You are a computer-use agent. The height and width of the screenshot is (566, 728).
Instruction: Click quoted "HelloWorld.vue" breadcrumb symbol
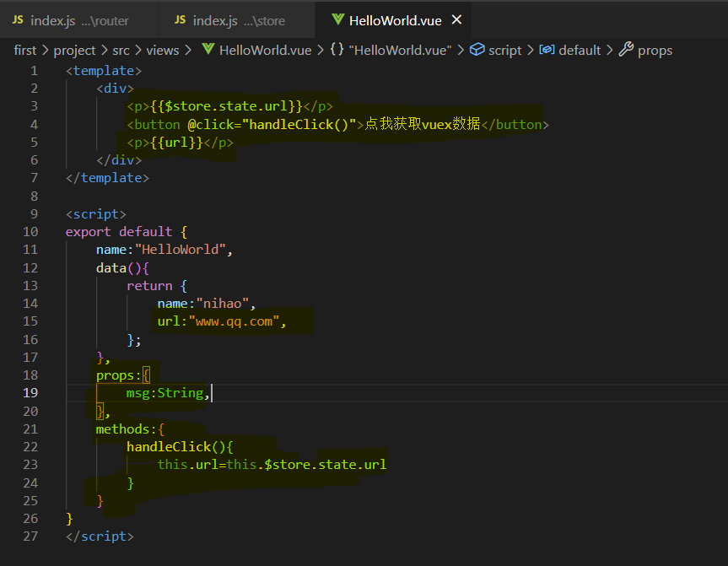click(400, 50)
